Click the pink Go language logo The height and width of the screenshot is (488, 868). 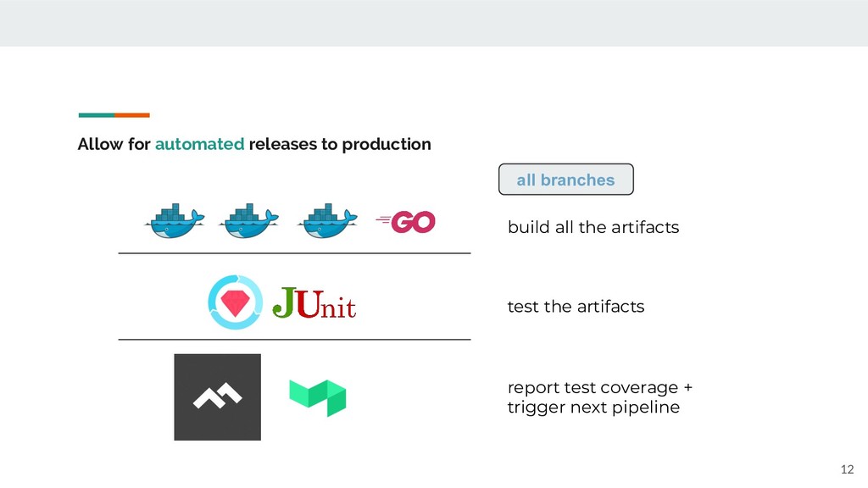click(x=406, y=223)
